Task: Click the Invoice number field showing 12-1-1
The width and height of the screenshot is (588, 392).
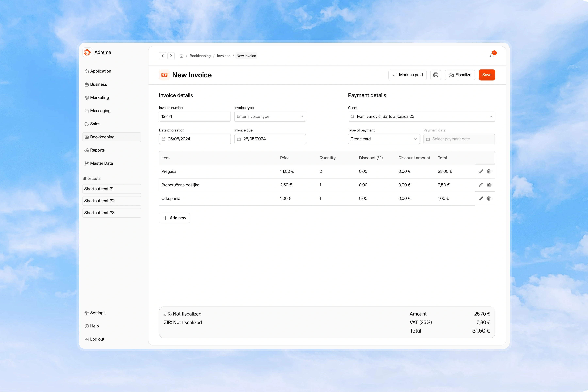Action: point(195,116)
